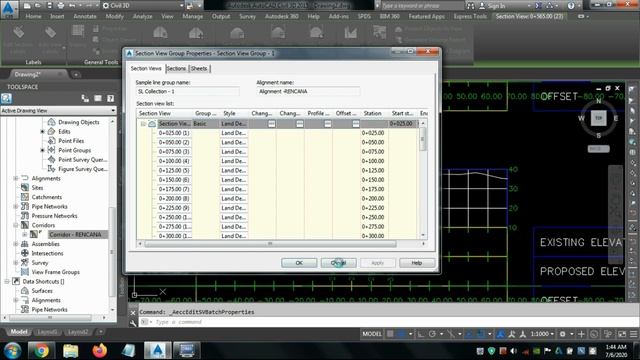
Task: Open Firefox from the taskbar
Action: click(x=99, y=351)
